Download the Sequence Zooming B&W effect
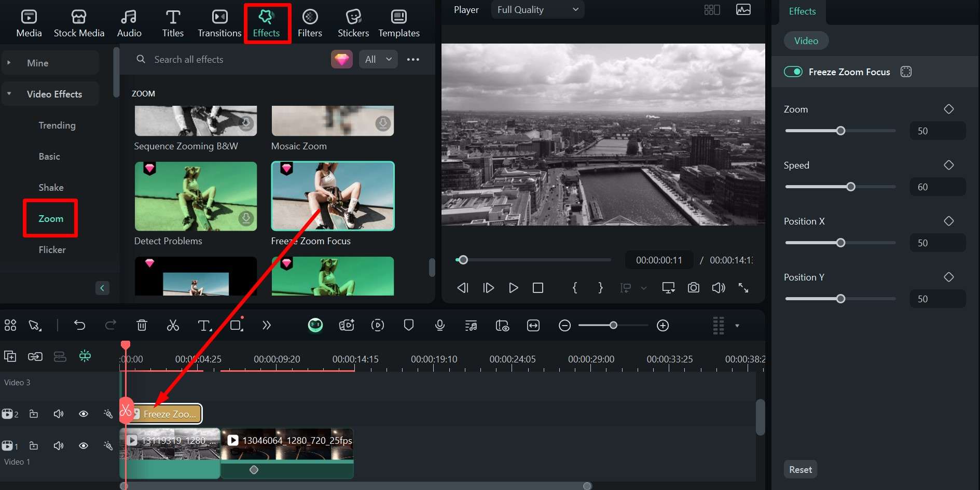The image size is (980, 490). coord(246,123)
